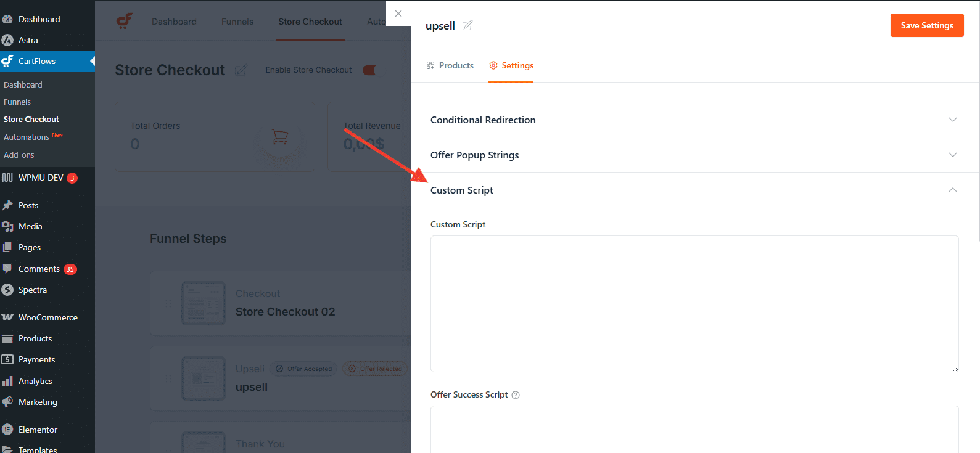Collapse the Custom Script section
Image resolution: width=980 pixels, height=453 pixels.
click(x=695, y=190)
